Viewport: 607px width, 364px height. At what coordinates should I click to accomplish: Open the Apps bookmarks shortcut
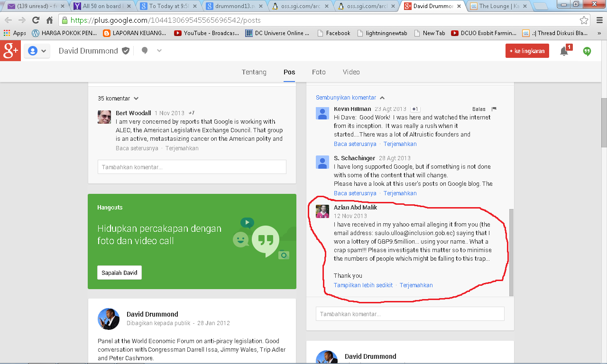point(15,33)
